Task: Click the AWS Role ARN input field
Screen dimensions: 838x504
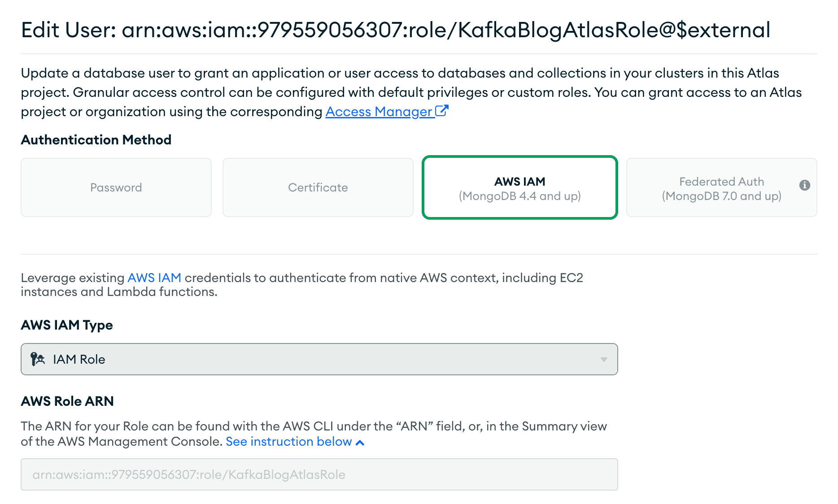Action: [319, 474]
